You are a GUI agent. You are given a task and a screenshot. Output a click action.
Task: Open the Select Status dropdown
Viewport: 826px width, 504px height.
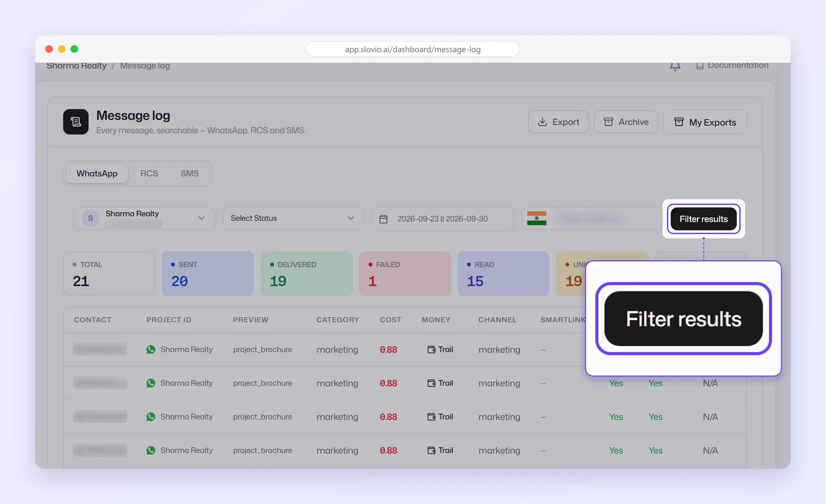(293, 219)
